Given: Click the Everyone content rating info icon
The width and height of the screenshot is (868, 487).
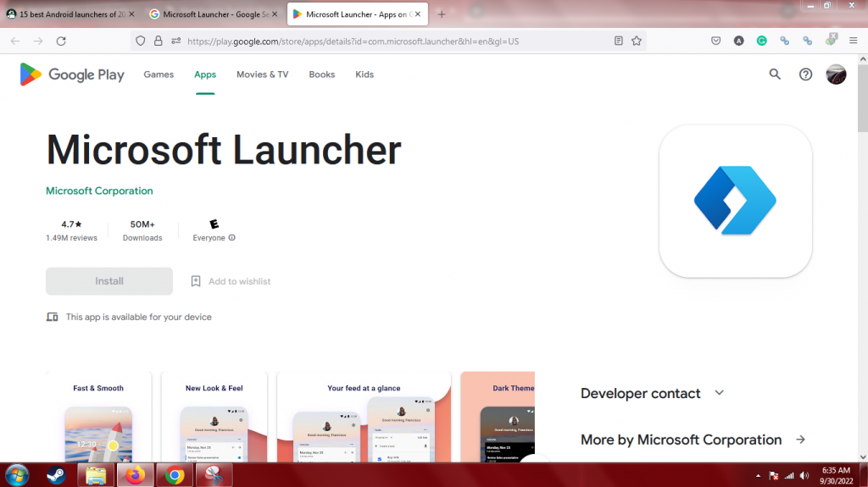Looking at the screenshot, I should click(232, 237).
